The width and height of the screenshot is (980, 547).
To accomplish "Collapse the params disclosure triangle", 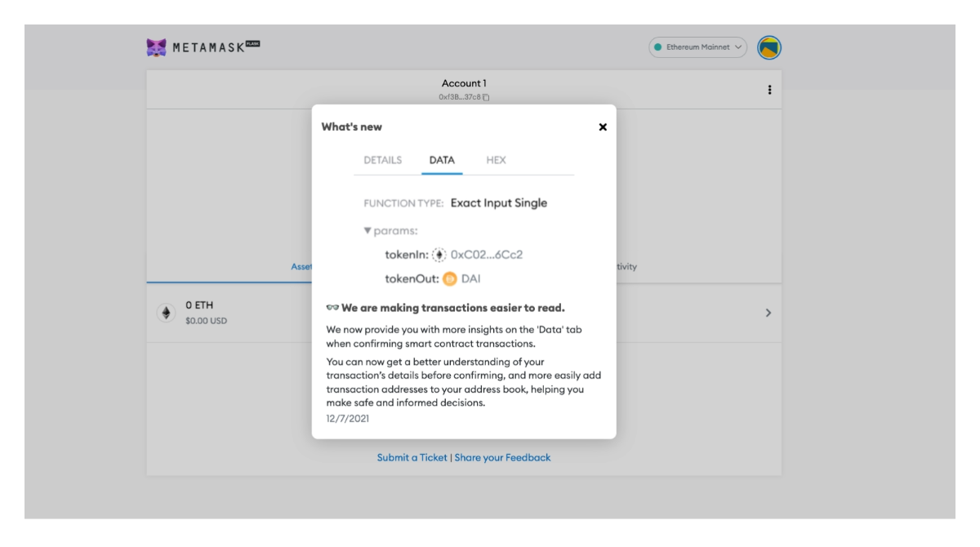I will click(x=367, y=231).
